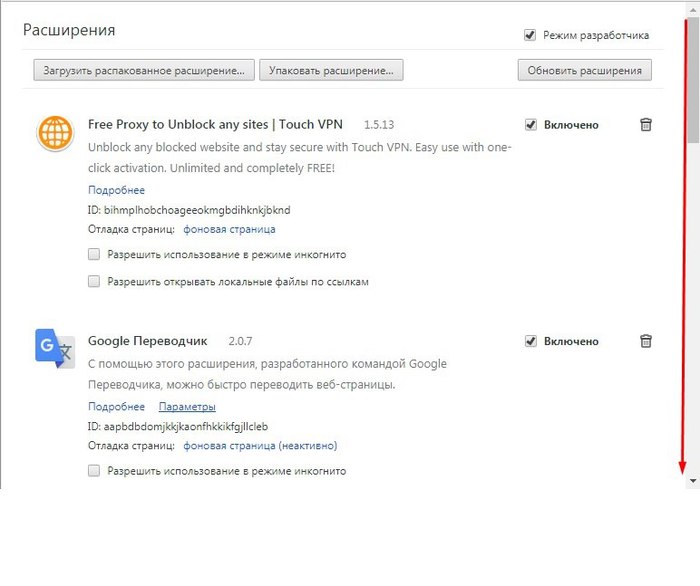Enable opening local files by links
The width and height of the screenshot is (700, 586).
click(94, 281)
